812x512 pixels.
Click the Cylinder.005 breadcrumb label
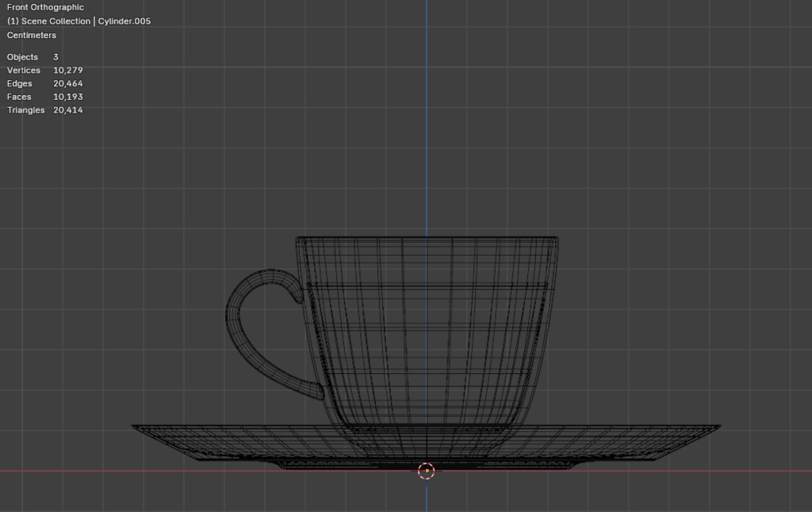point(123,21)
